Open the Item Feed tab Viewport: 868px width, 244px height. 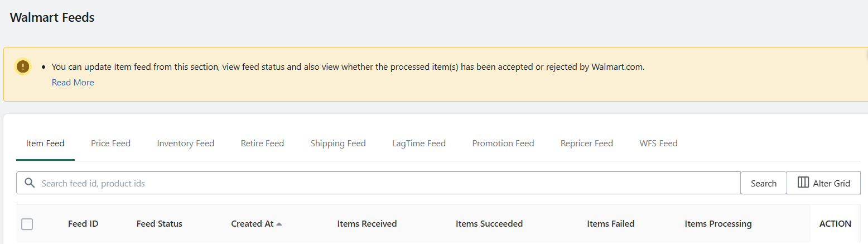tap(45, 143)
